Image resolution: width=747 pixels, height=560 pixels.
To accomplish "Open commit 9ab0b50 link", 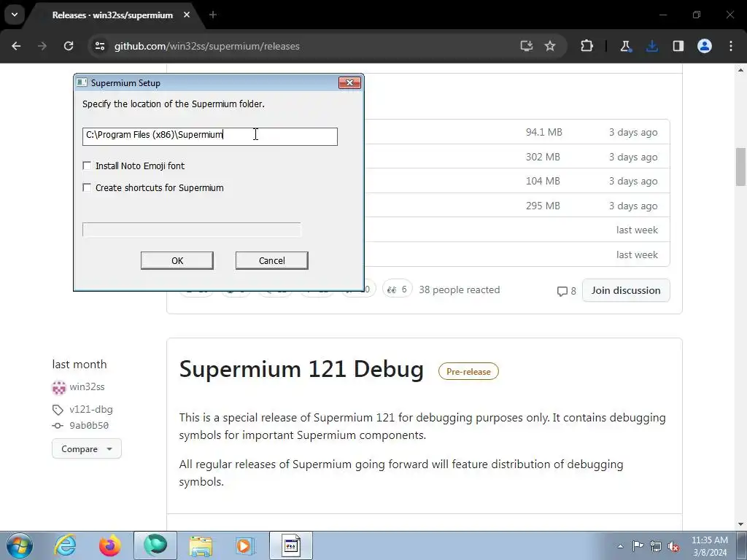I will (x=88, y=425).
